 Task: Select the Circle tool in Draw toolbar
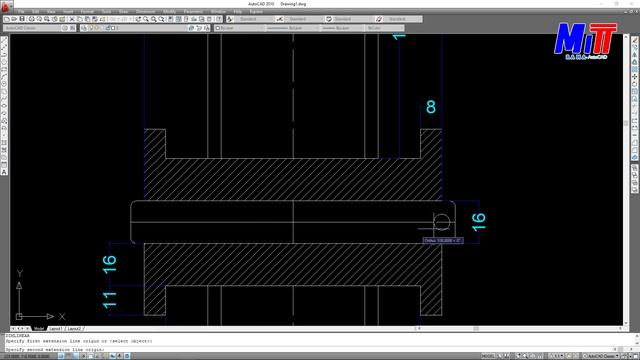point(4,84)
